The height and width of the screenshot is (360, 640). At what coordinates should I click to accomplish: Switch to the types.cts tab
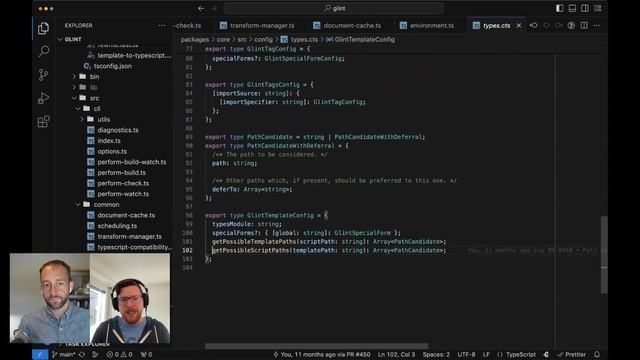[x=496, y=25]
